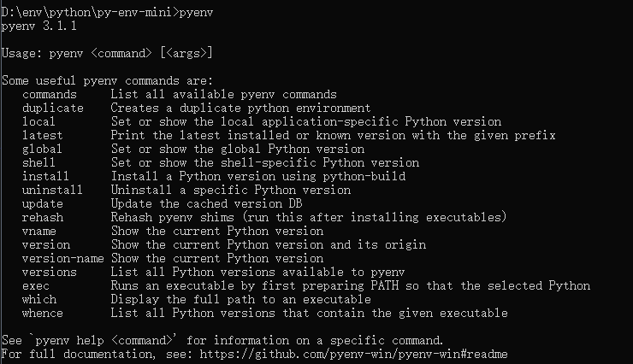
Task: Click the 'shell' command name
Action: pos(39,162)
